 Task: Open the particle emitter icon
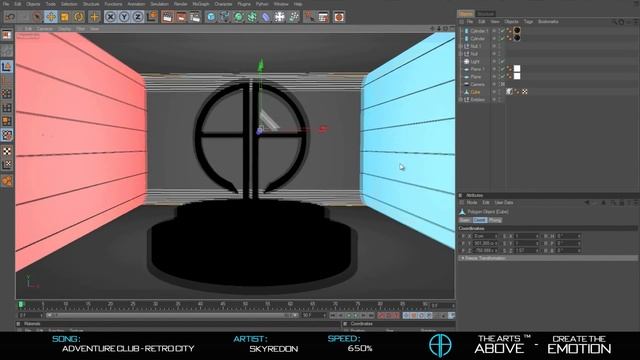coord(293,17)
